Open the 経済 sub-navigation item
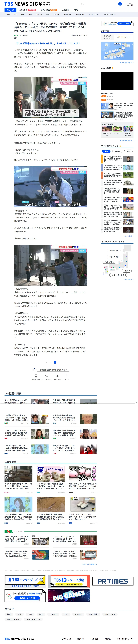The width and height of the screenshot is (138, 644). point(30,15)
